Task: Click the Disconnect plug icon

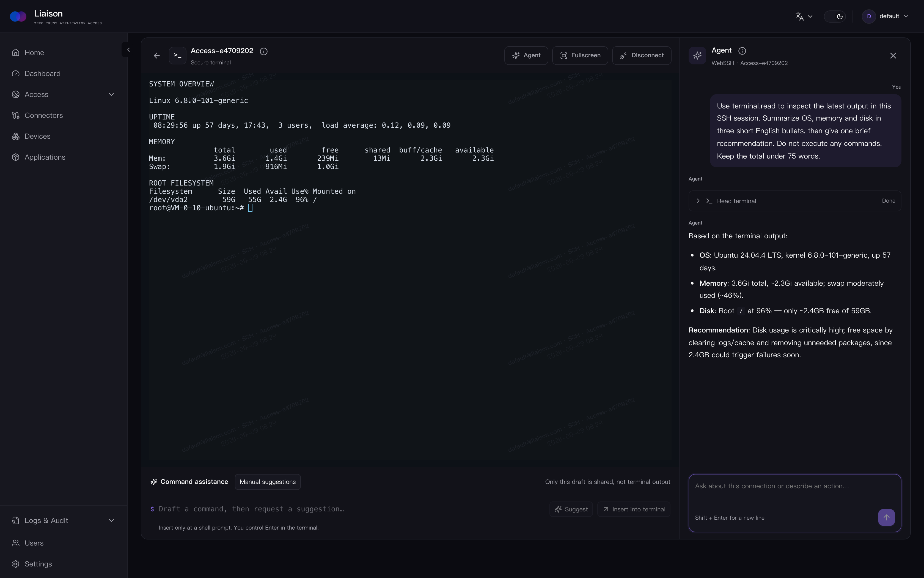Action: (x=623, y=56)
